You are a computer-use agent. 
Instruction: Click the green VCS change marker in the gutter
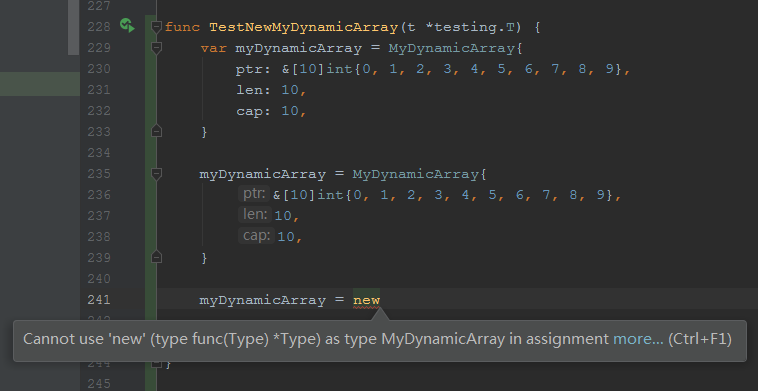coord(150,203)
